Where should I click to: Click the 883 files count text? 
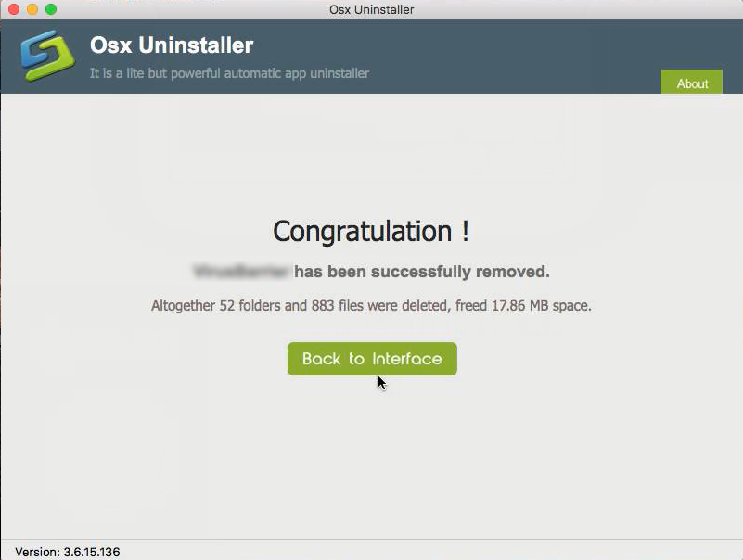point(337,306)
